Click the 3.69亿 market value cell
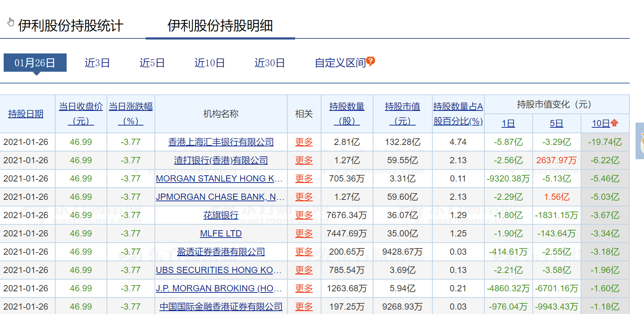Screen dimensions: 644x314 (x=403, y=270)
